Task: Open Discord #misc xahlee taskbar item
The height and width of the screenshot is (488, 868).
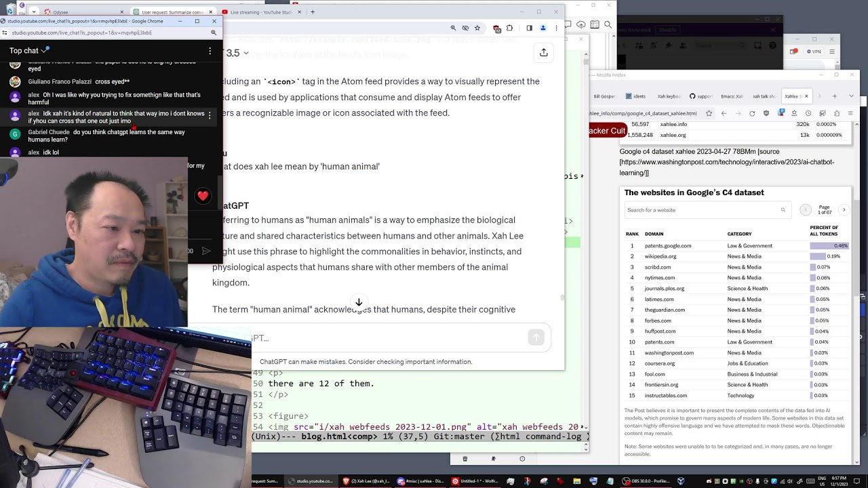Action: pos(422,481)
